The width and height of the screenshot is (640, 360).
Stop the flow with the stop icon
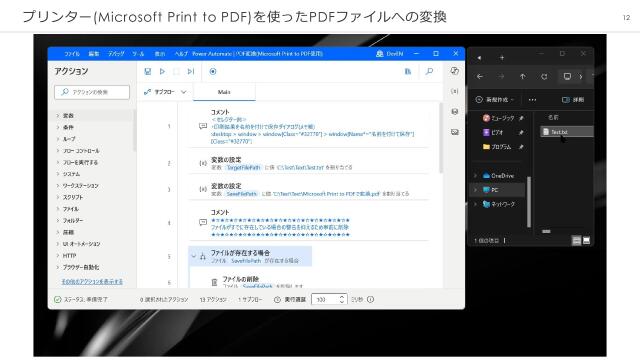tap(176, 71)
